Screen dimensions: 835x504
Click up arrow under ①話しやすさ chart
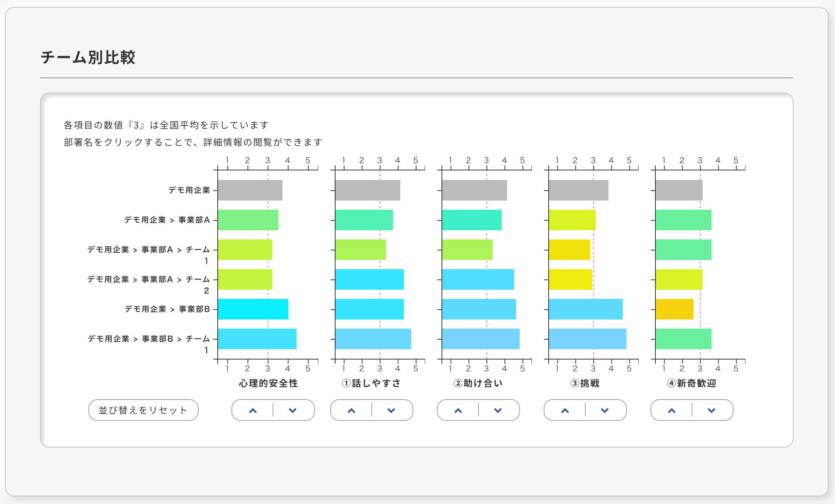click(352, 410)
